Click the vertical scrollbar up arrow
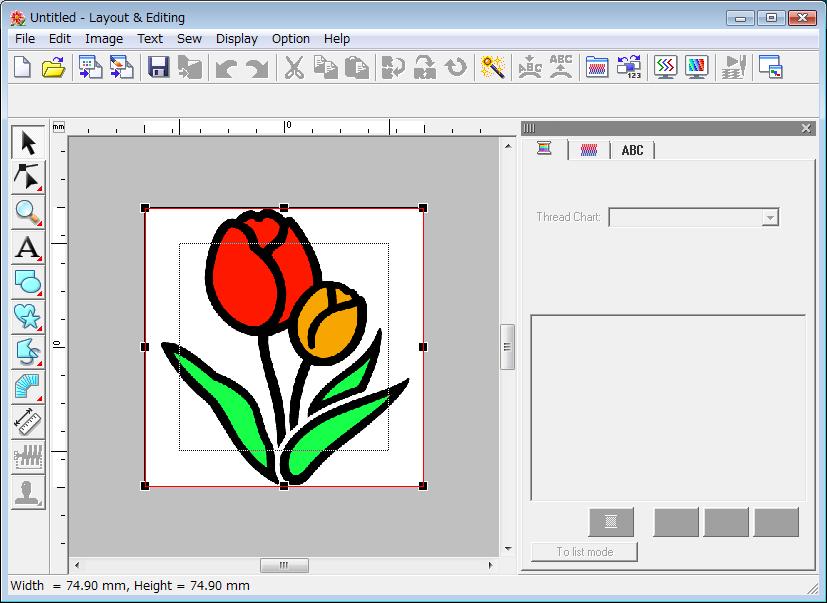The image size is (827, 603). pos(507,146)
